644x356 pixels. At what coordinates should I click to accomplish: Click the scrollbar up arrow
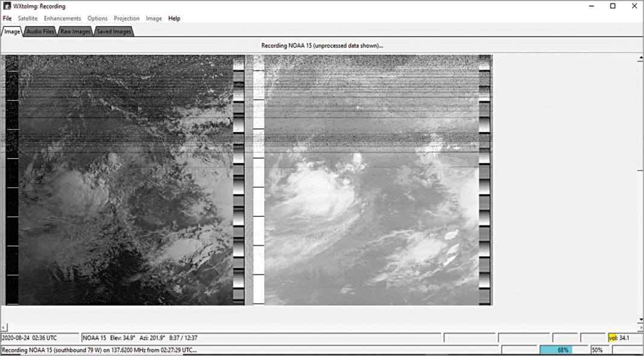point(640,58)
